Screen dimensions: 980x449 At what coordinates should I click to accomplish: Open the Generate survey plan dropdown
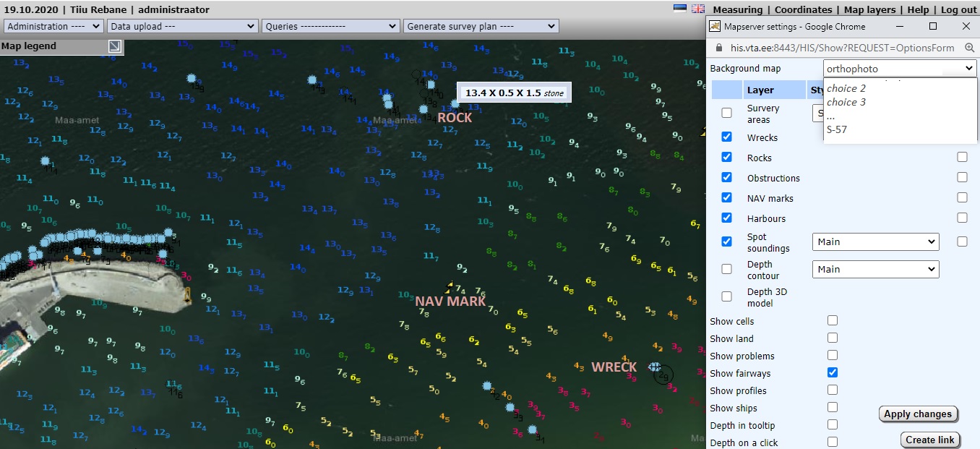click(x=481, y=26)
